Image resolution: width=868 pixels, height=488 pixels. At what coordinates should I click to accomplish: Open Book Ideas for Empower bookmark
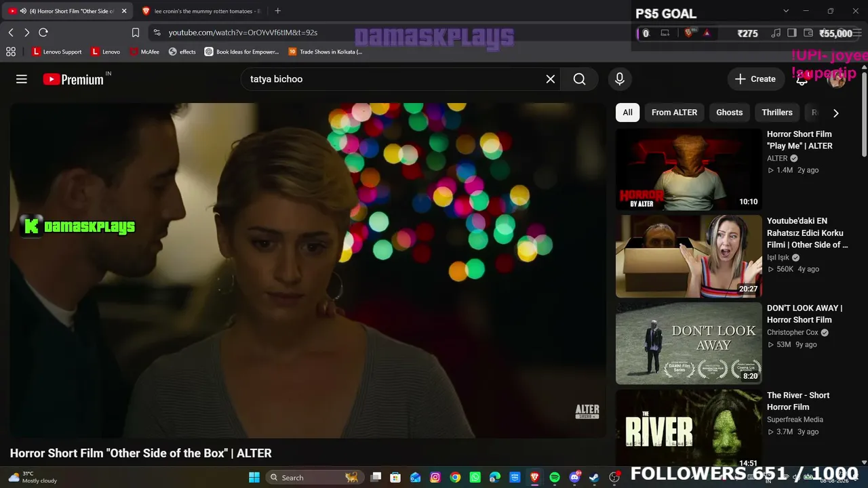[241, 52]
